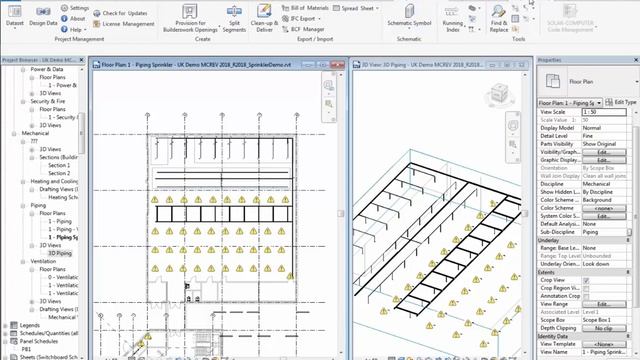640x360 pixels.
Task: Click the Edit Type icon in Properties
Action: [609, 102]
